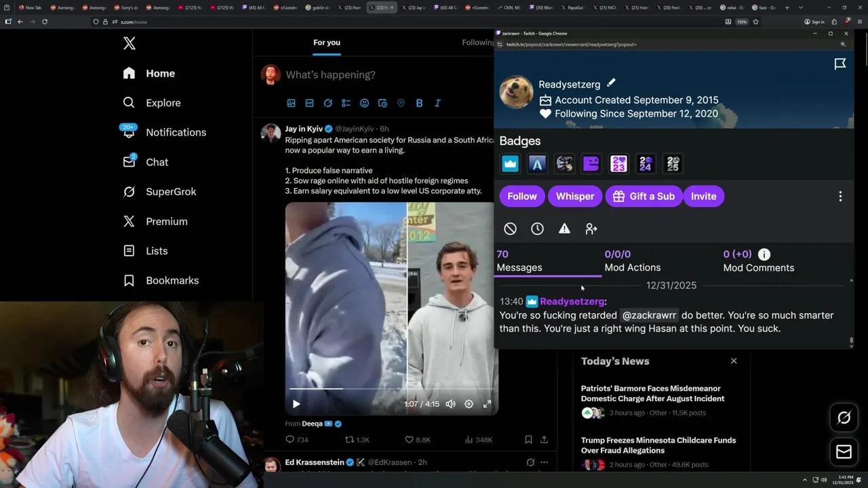Viewport: 868px width, 488px height.
Task: Click the purple face badge
Action: pyautogui.click(x=591, y=163)
